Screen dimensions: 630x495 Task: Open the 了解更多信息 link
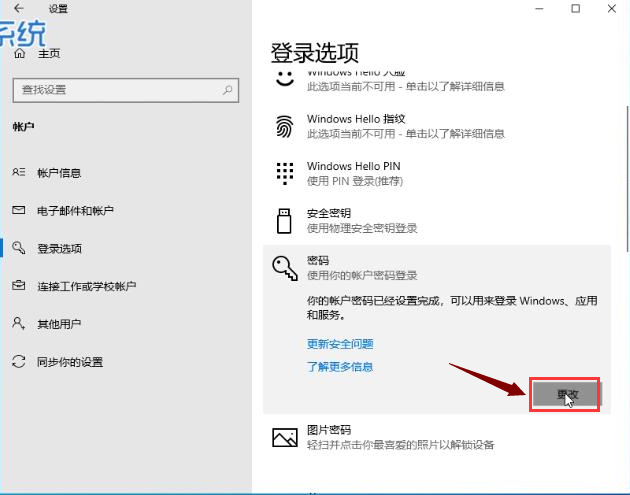[340, 366]
